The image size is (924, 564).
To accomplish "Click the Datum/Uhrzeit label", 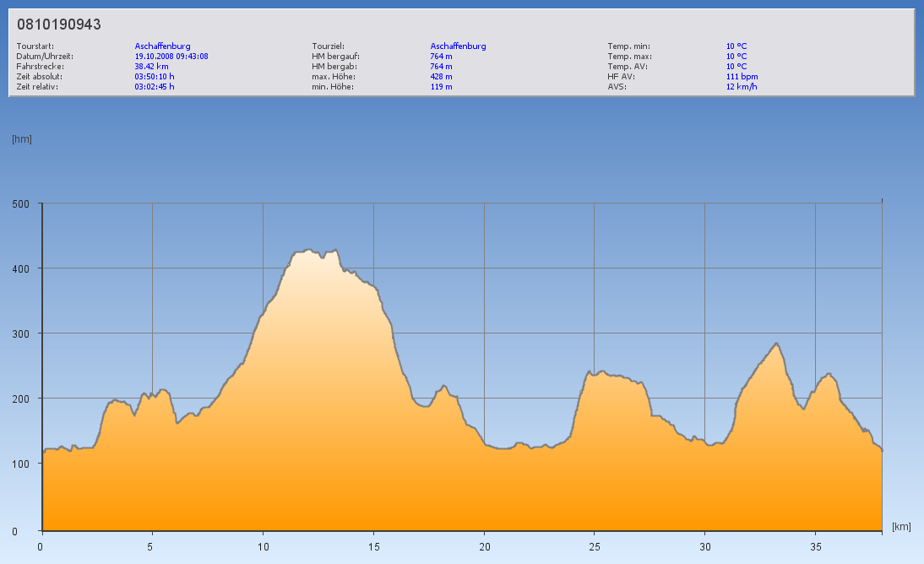I will 40,57.
